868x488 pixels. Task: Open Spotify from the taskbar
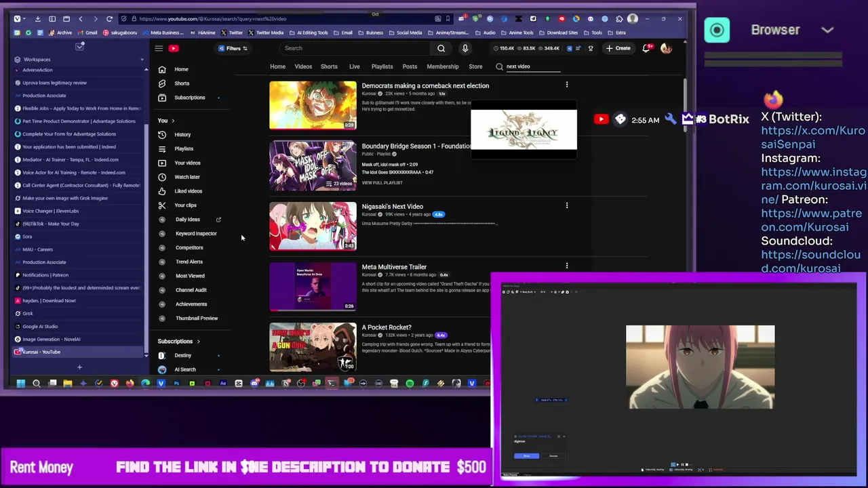[x=410, y=384]
